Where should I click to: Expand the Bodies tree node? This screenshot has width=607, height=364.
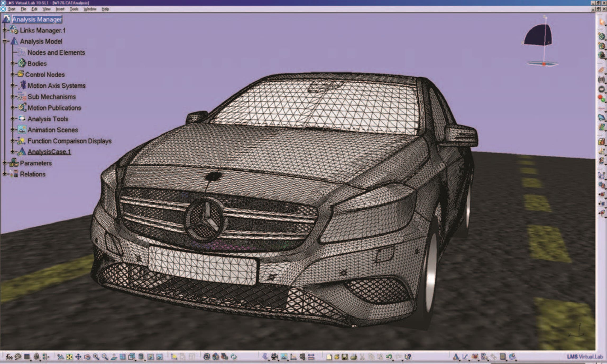click(12, 63)
